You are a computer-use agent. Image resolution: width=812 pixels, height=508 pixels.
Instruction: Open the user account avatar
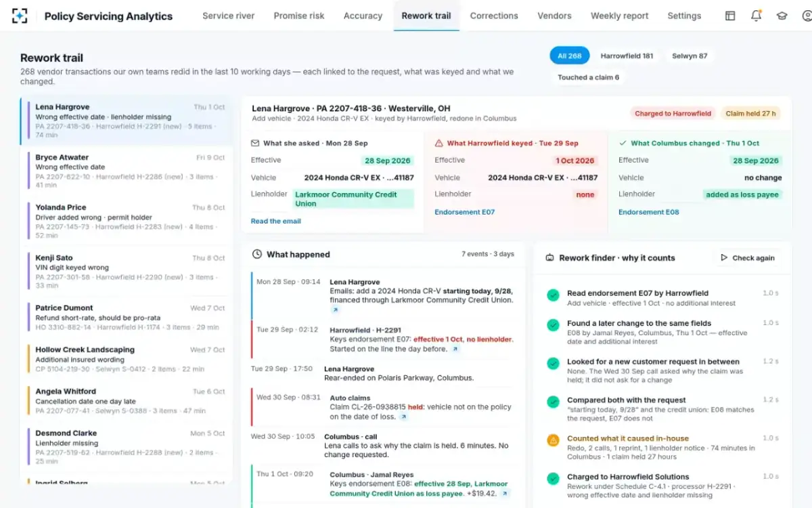pos(807,16)
